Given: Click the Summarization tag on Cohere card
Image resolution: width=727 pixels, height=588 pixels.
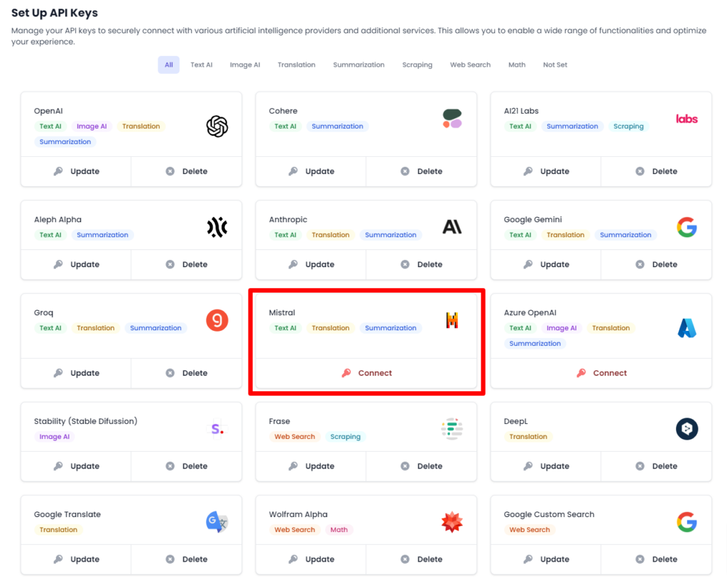Looking at the screenshot, I should click(x=337, y=126).
